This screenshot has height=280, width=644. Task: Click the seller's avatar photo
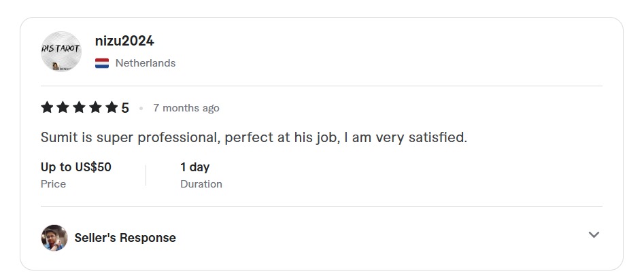click(x=54, y=238)
